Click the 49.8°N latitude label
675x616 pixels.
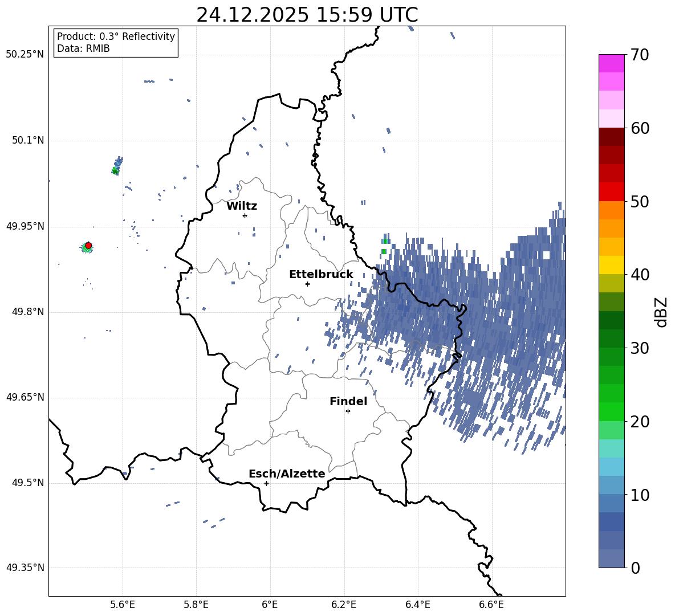28,312
